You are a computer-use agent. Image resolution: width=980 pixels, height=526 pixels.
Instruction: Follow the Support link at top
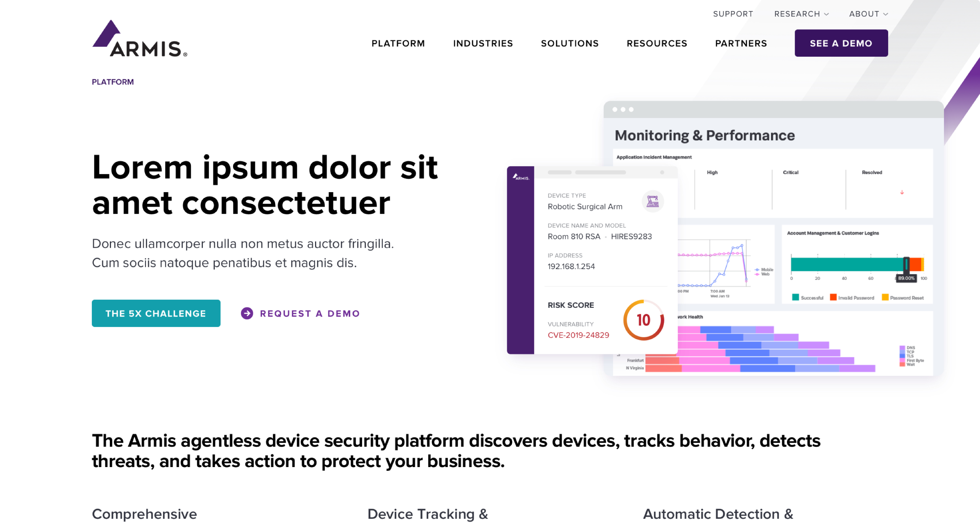tap(733, 14)
